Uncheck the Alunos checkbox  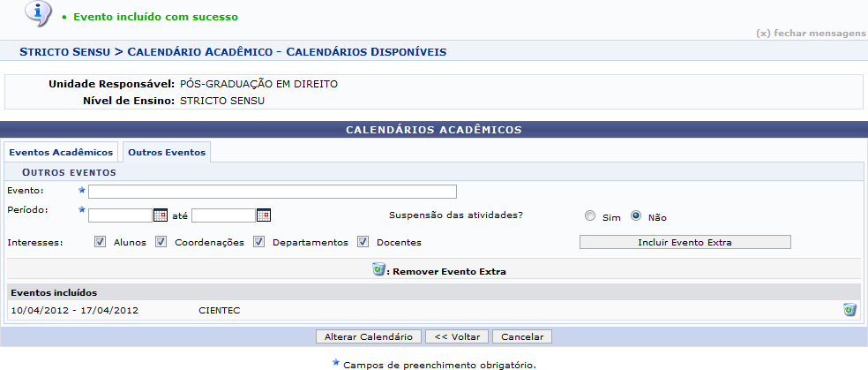tap(101, 242)
